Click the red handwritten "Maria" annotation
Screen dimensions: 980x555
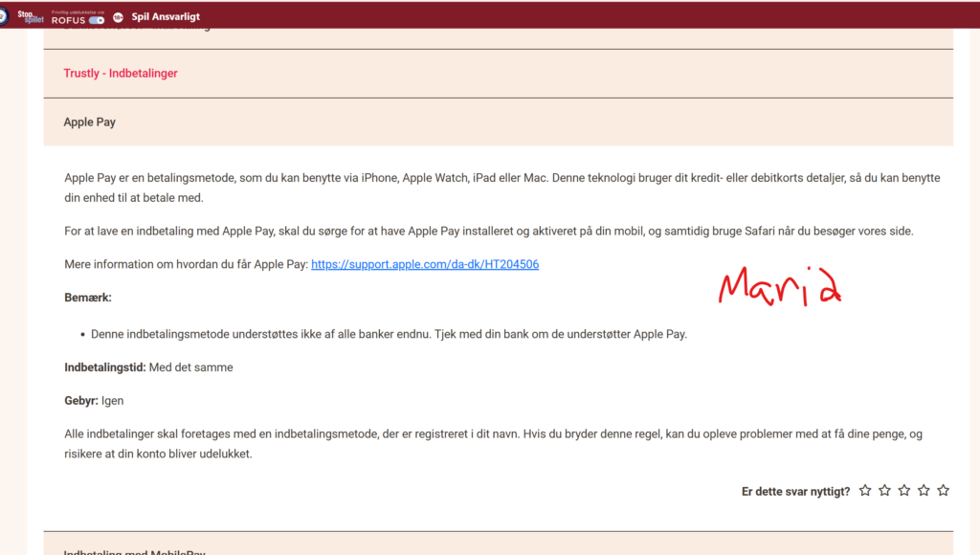[779, 287]
